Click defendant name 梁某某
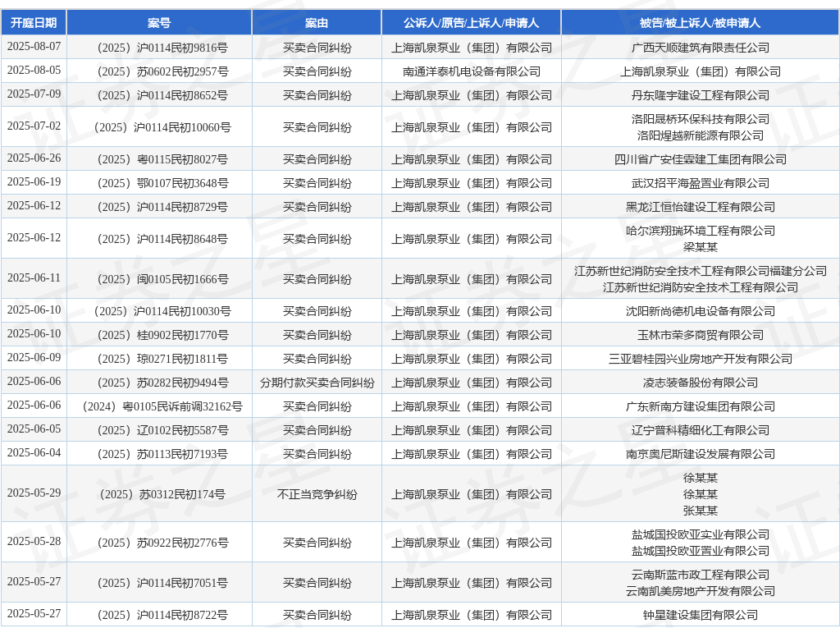The image size is (840, 628). tap(701, 247)
